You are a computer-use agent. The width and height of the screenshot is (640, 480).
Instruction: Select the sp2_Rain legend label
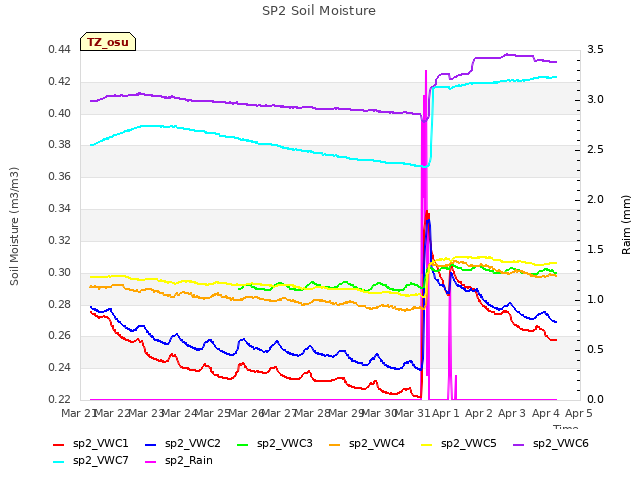189,461
